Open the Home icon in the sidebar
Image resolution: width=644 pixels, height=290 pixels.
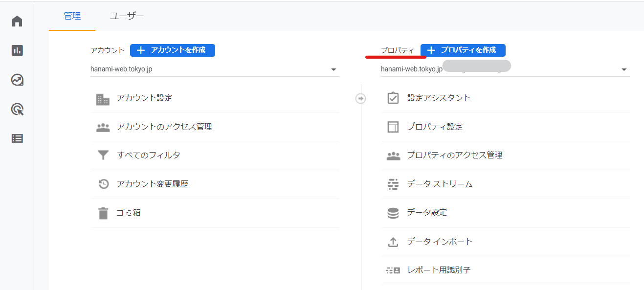(x=16, y=21)
